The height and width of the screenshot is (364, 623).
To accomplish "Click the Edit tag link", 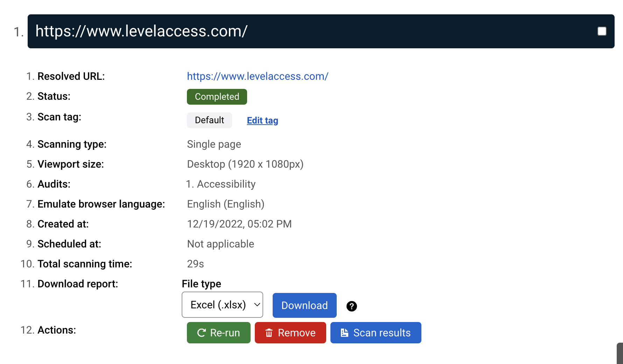I will 262,120.
